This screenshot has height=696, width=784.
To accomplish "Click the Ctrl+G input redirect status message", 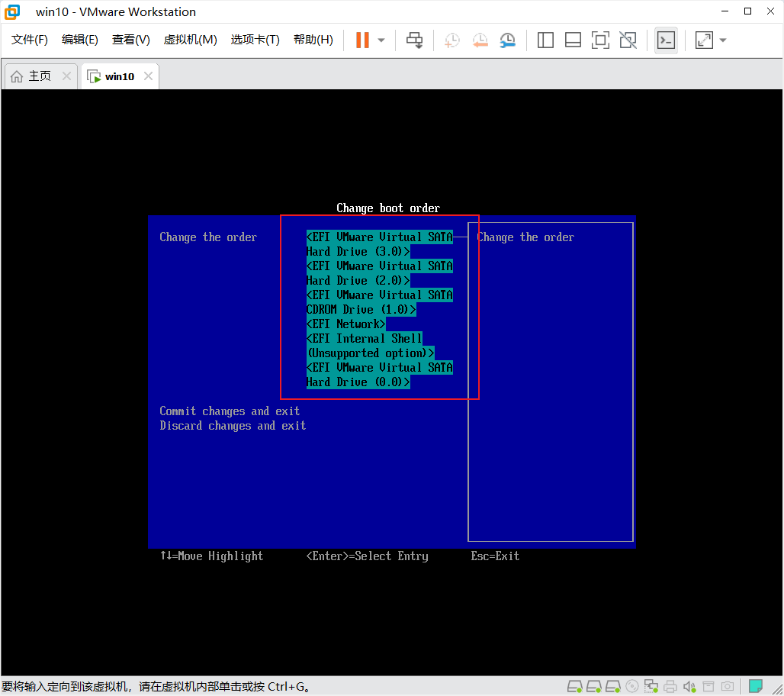I will [x=156, y=687].
